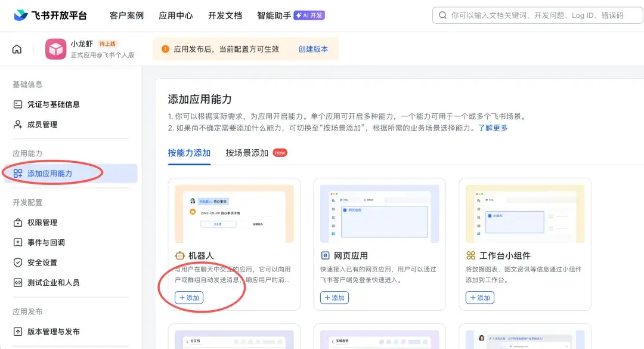The height and width of the screenshot is (349, 644).
Task: Select 安全设置 in the sidebar
Action: tap(70, 262)
